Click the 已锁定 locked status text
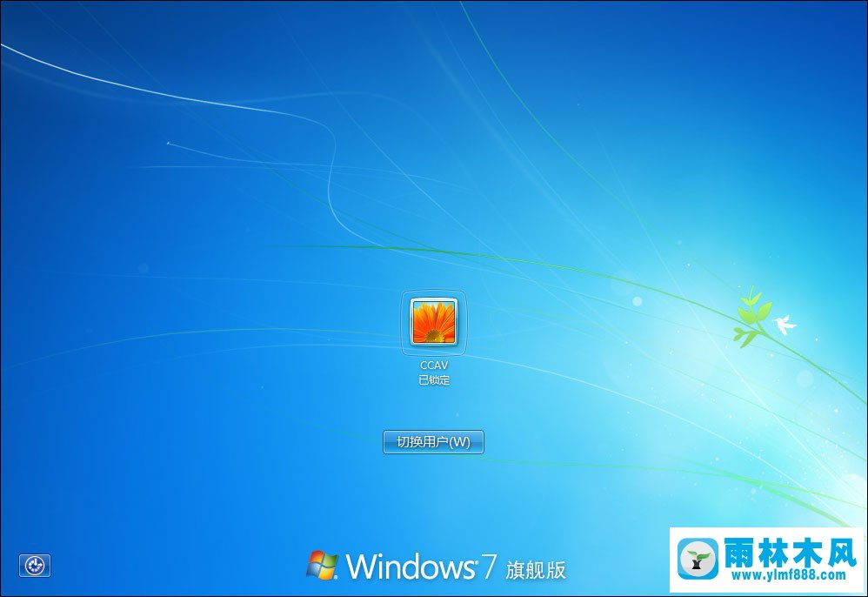This screenshot has width=868, height=597. click(434, 380)
